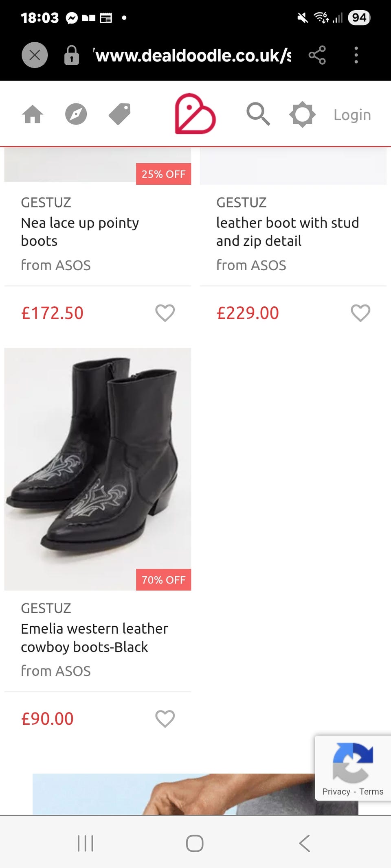Open the leather boot with stud title

point(288,232)
